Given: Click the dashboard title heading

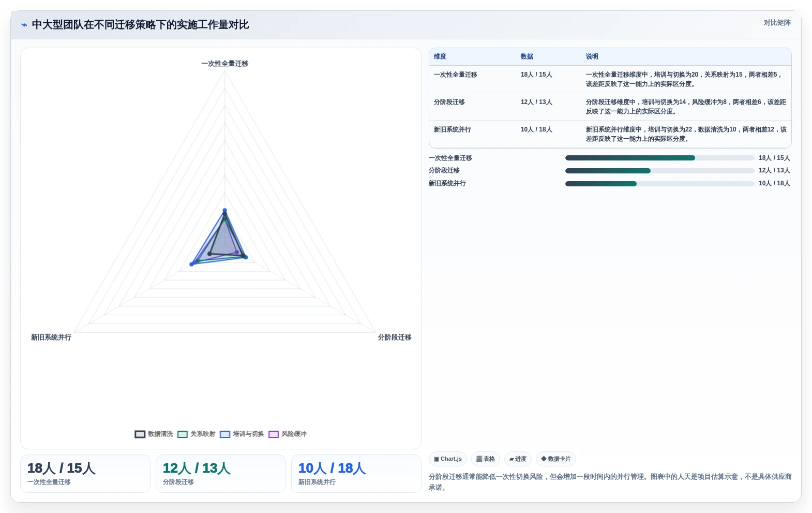Looking at the screenshot, I should 141,25.
